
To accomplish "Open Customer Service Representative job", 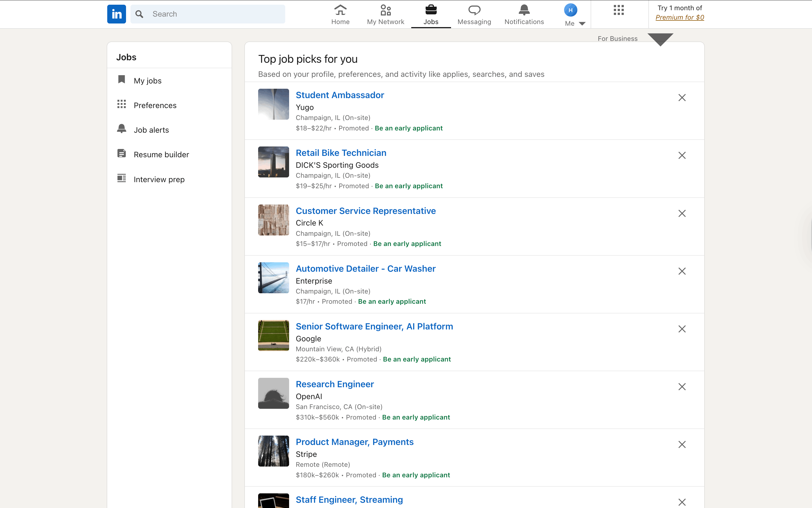I will click(366, 211).
